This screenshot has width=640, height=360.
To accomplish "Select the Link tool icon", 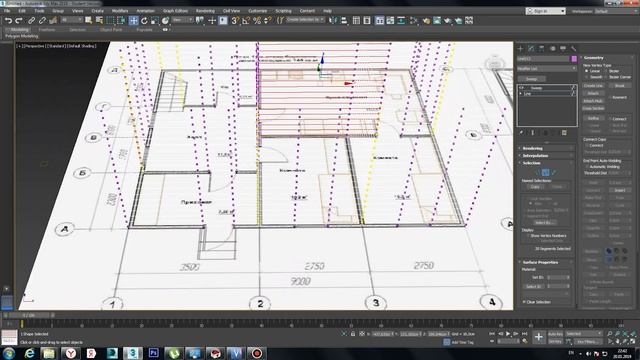I will click(x=31, y=20).
